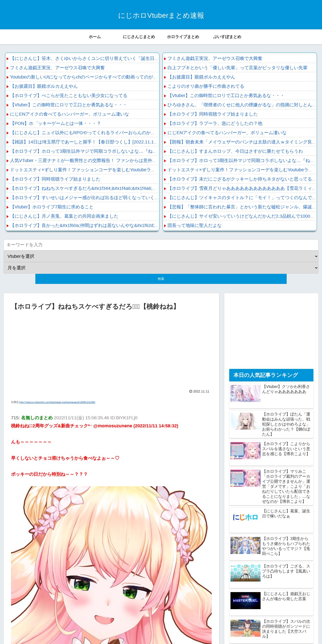
Task: Open ranking thumbnail for 兎田ぺこら article
Action: pos(246,545)
